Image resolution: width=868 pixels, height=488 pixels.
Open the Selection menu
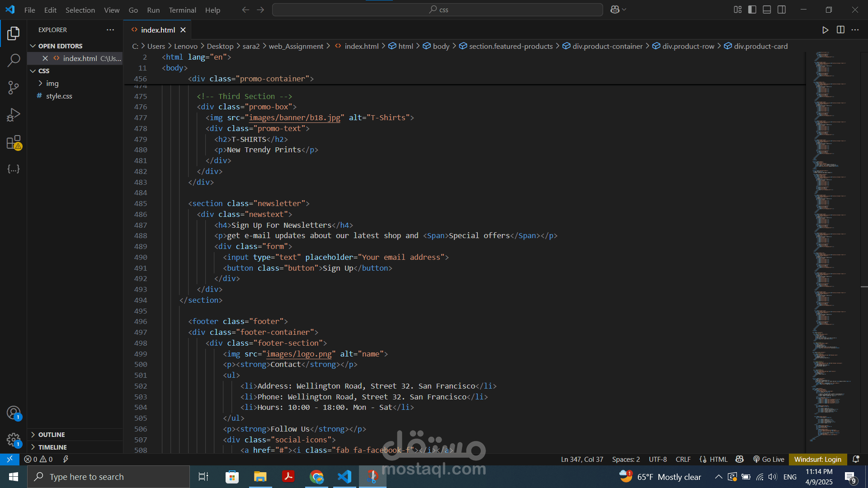pyautogui.click(x=80, y=10)
